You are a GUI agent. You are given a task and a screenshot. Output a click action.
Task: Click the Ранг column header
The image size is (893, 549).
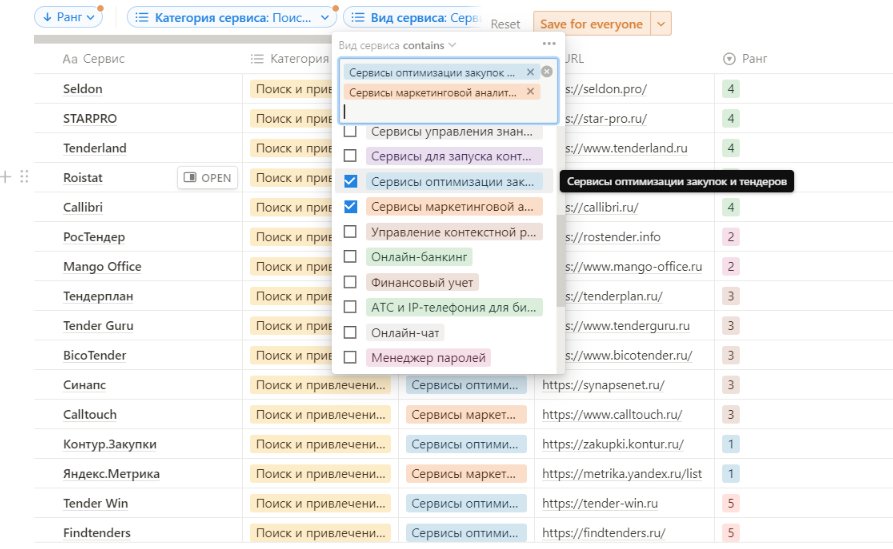pos(755,59)
